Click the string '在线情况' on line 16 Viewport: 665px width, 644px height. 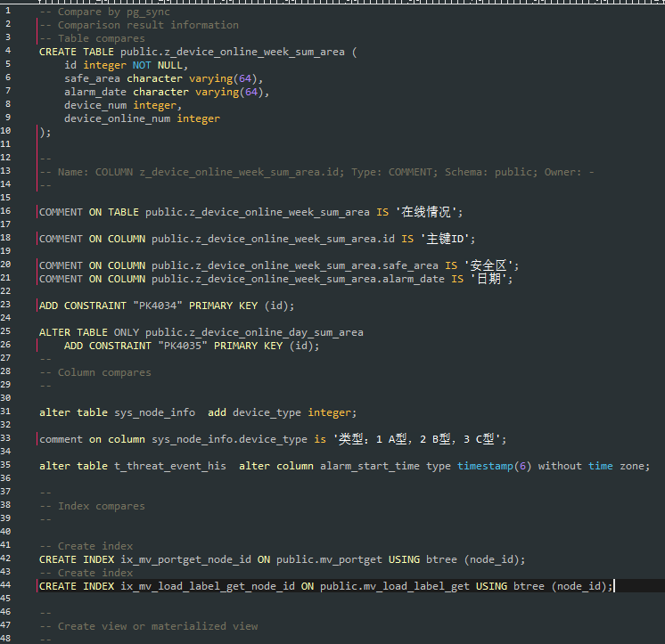[x=426, y=212]
